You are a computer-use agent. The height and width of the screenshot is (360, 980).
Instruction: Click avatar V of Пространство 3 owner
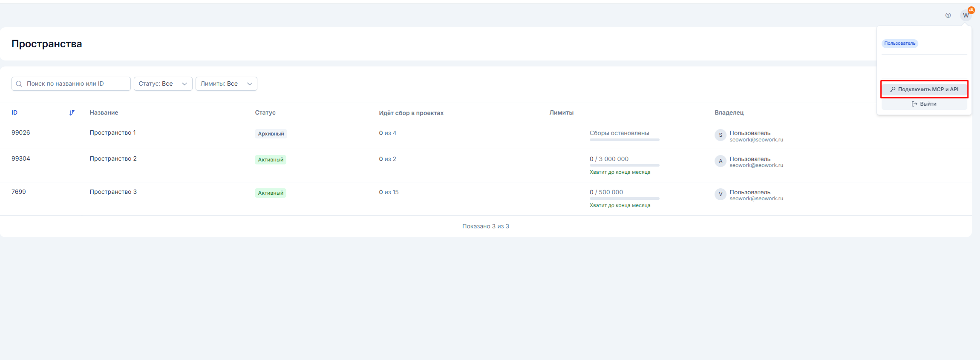tap(720, 194)
